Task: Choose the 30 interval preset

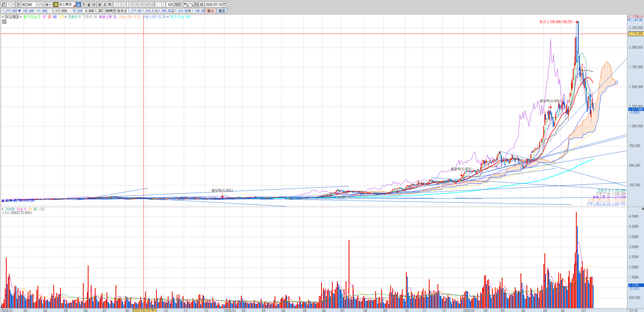Action: coord(142,5)
